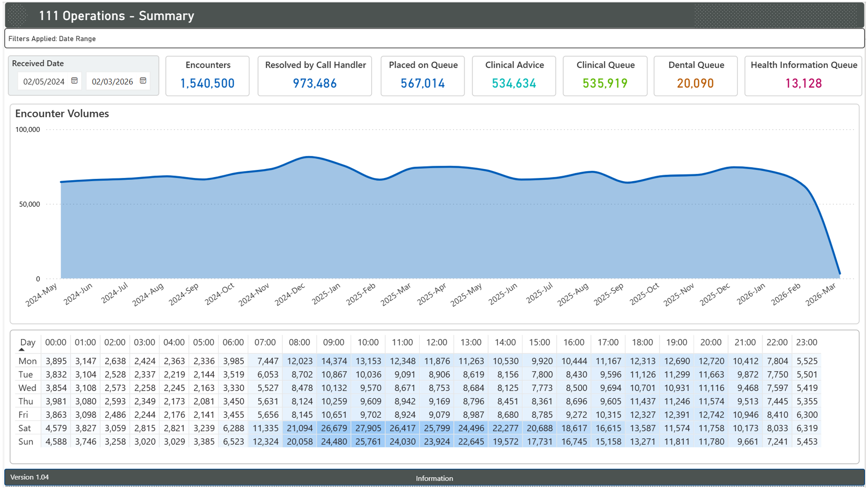Screen dimensions: 868x488
Task: Select the Resolved by Call Handler card
Action: 316,76
